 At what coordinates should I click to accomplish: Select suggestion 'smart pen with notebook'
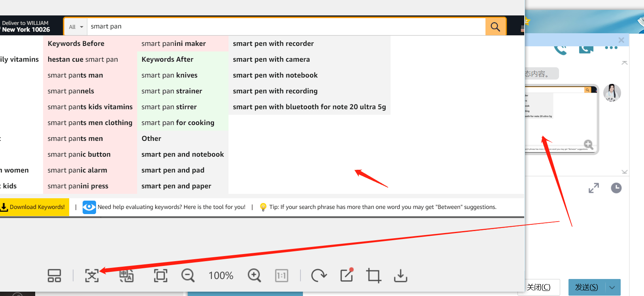click(x=275, y=75)
